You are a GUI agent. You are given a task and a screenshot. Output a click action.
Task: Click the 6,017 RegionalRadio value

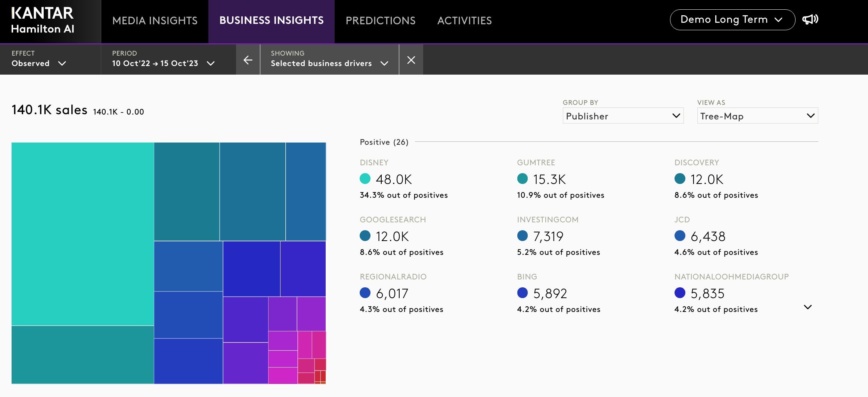click(392, 294)
